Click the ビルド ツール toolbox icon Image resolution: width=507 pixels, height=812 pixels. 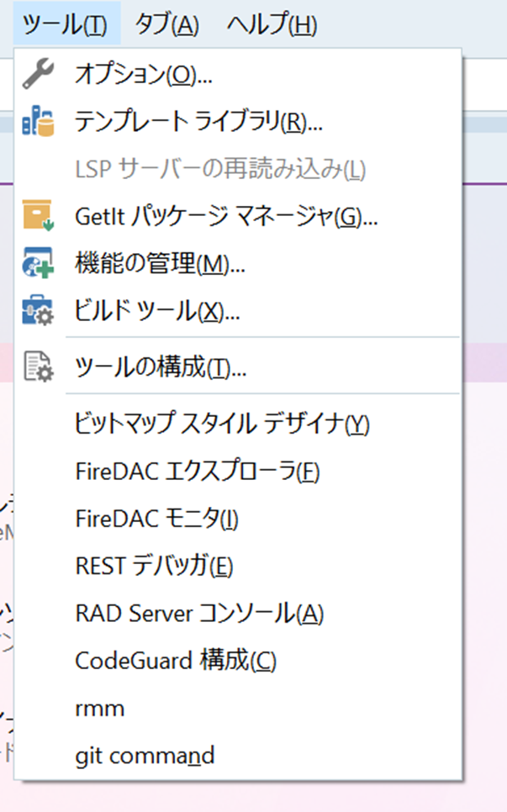click(38, 311)
